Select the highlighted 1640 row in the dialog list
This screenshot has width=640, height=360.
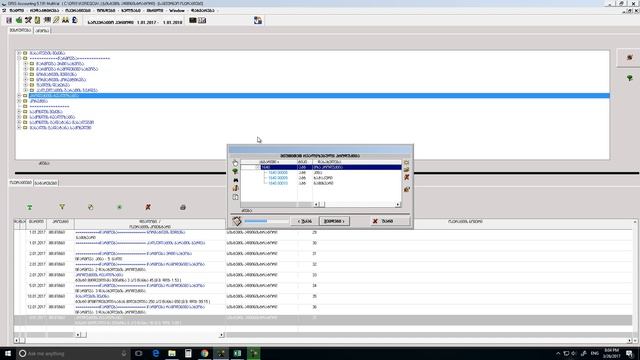pos(321,167)
